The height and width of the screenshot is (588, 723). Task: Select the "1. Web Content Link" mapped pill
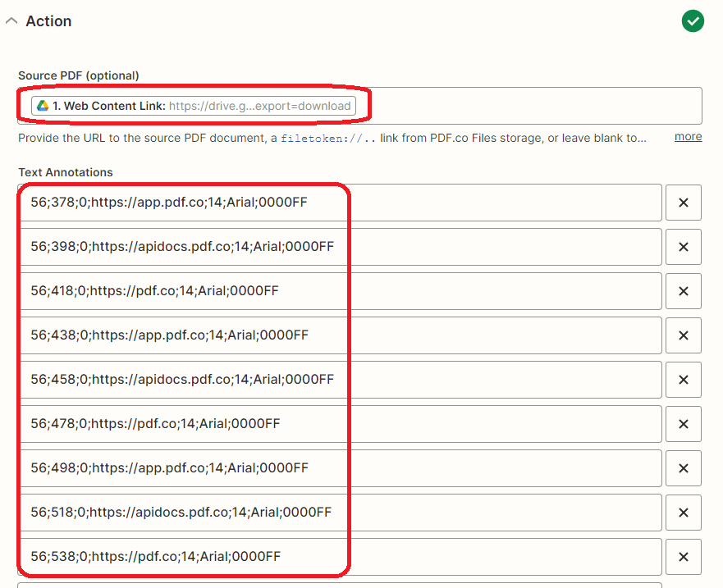coord(197,106)
